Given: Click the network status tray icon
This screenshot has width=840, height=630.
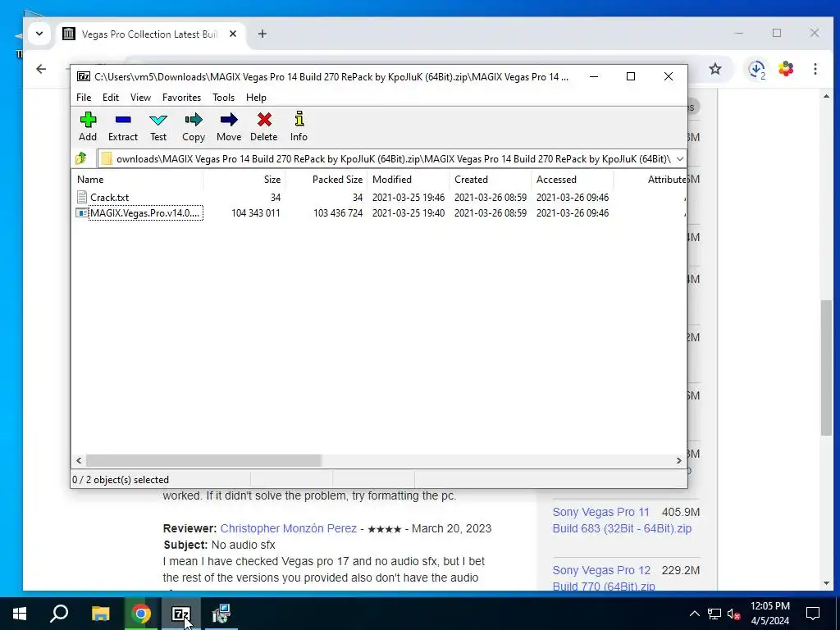Looking at the screenshot, I should [714, 614].
